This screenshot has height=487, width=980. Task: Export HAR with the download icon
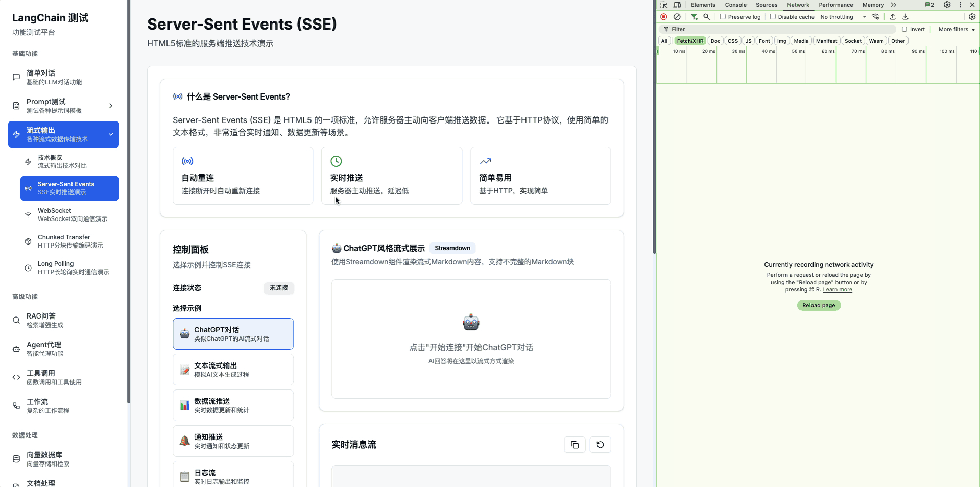point(905,17)
